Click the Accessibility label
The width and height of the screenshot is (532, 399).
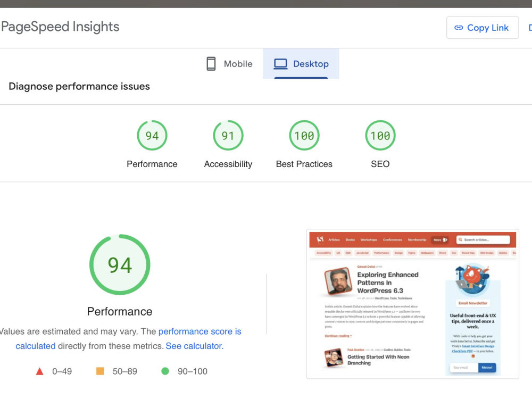(228, 164)
